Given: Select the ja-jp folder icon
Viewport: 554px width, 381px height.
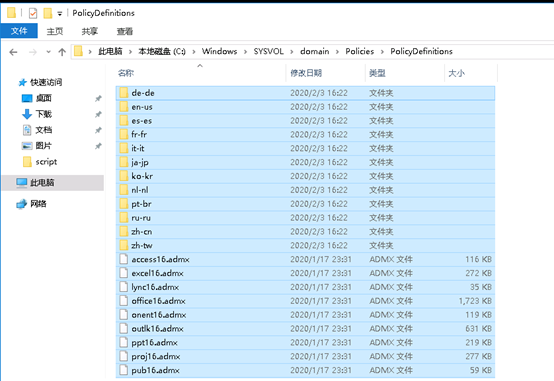Looking at the screenshot, I should (x=124, y=162).
